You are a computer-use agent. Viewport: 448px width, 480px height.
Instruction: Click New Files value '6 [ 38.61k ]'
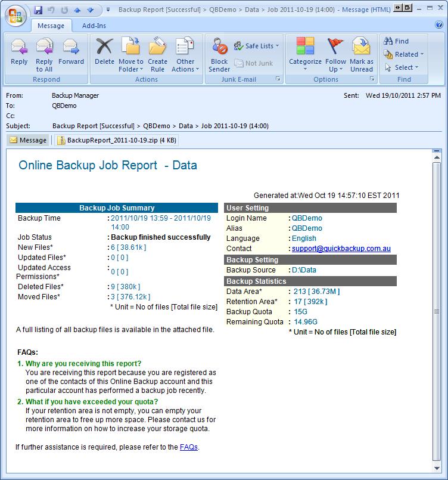pyautogui.click(x=129, y=247)
